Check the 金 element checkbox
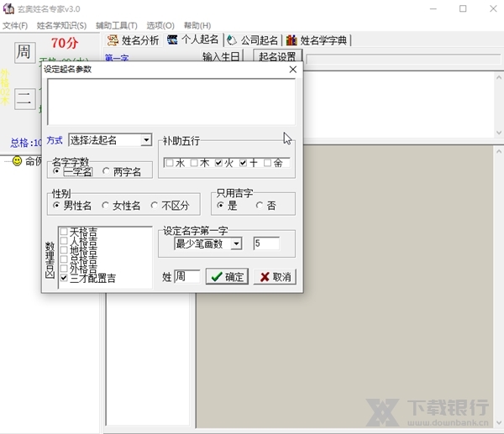Viewport: 504px width, 434px height. tap(267, 163)
